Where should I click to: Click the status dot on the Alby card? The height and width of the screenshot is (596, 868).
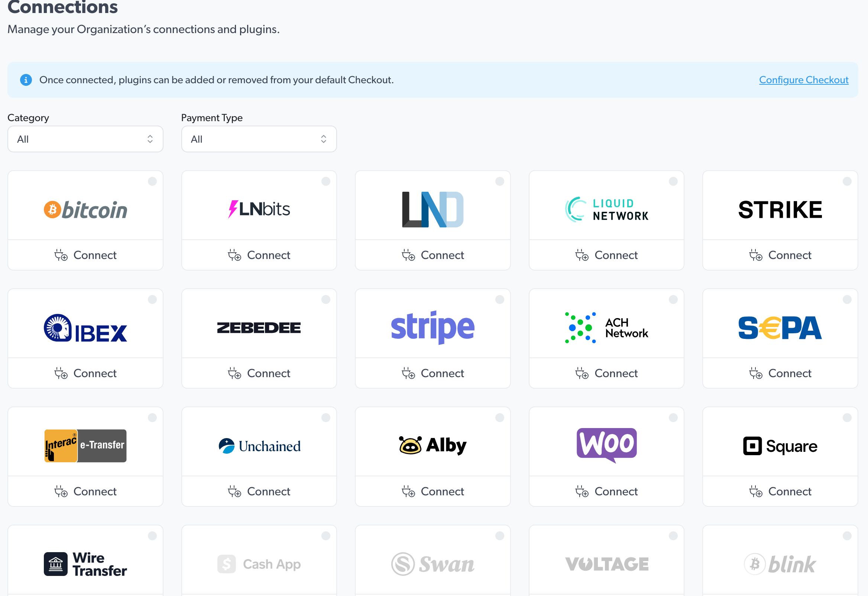tap(500, 418)
